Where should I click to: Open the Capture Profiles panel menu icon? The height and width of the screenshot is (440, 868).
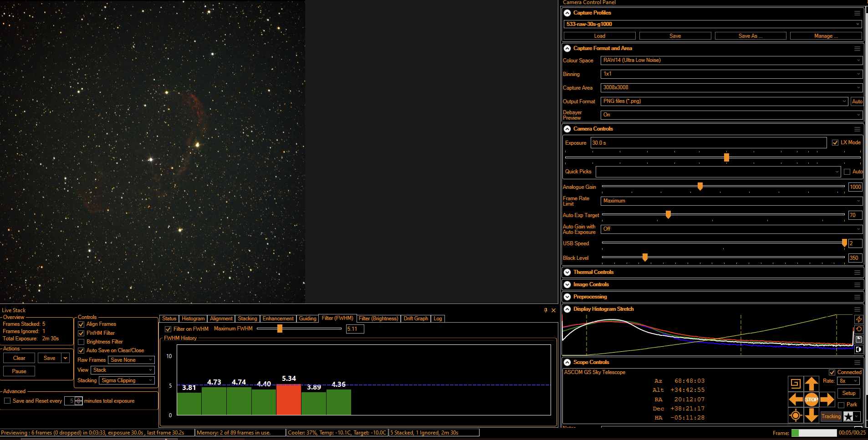tap(857, 13)
